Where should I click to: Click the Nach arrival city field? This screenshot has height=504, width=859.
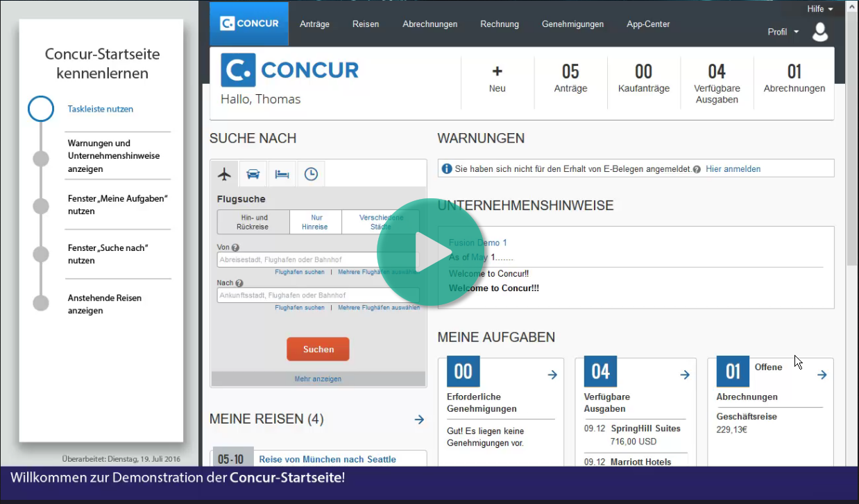[318, 295]
